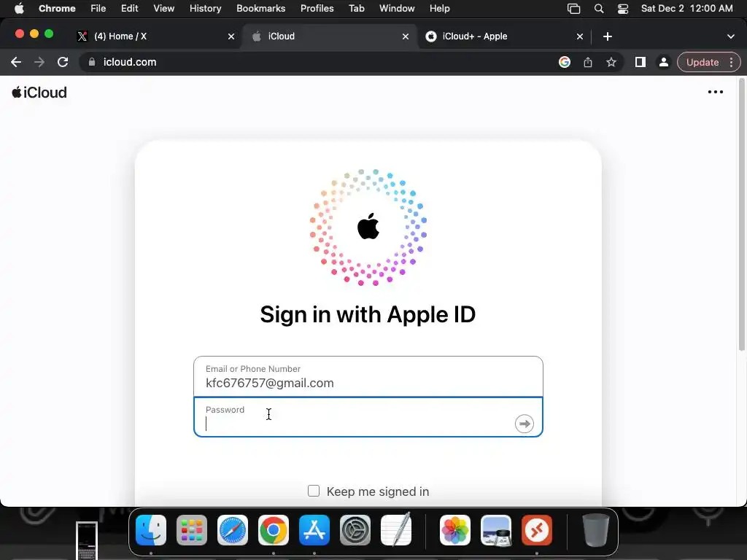This screenshot has width=747, height=560.
Task: Open Photos app from the dock
Action: click(x=455, y=530)
